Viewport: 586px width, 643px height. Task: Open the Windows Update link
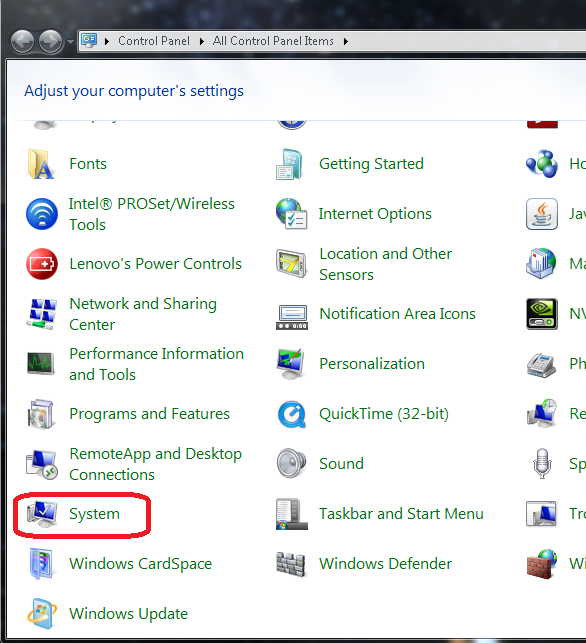click(x=128, y=614)
